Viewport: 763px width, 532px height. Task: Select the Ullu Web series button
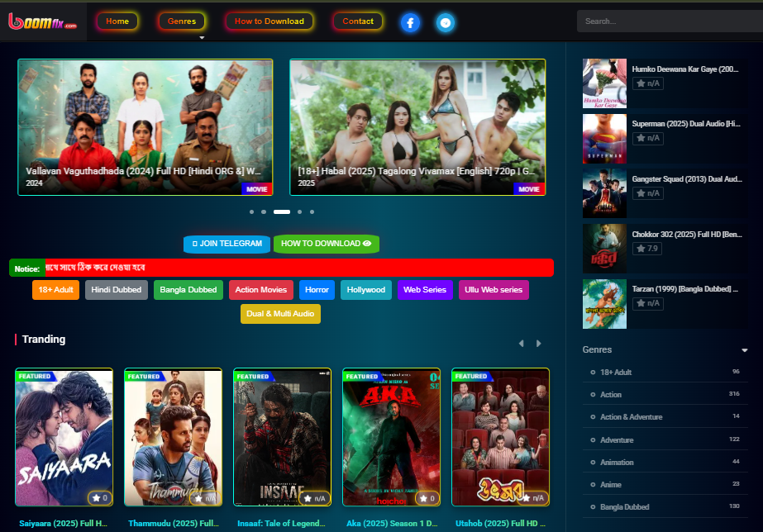(x=494, y=290)
